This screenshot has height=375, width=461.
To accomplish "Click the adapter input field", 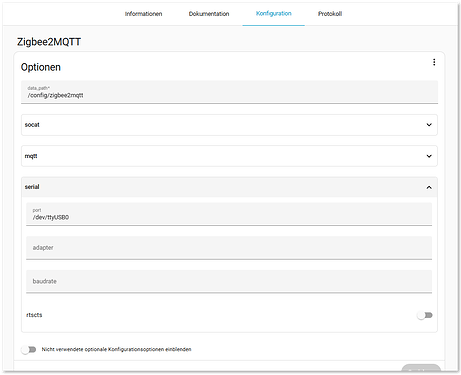I will click(229, 248).
